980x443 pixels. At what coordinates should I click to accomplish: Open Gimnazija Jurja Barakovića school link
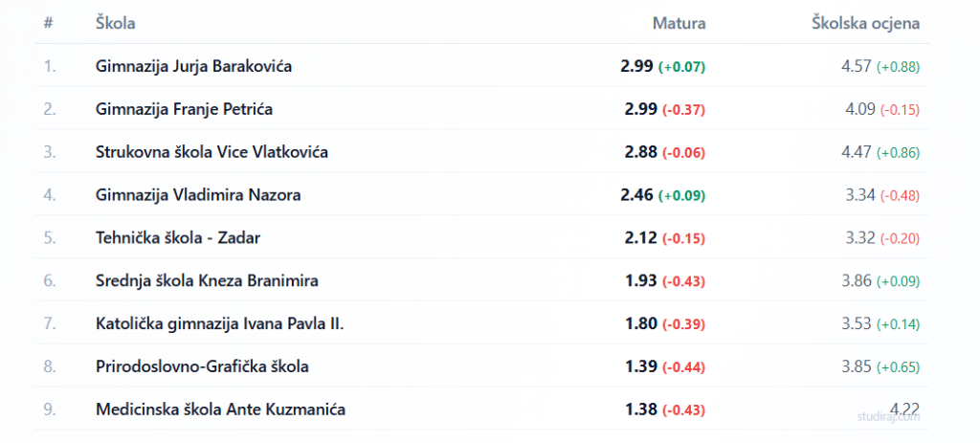[193, 66]
